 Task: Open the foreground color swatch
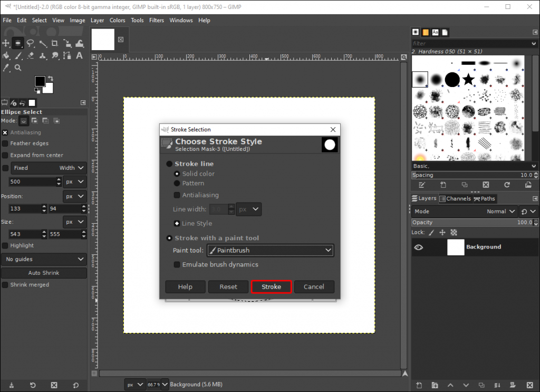point(40,82)
